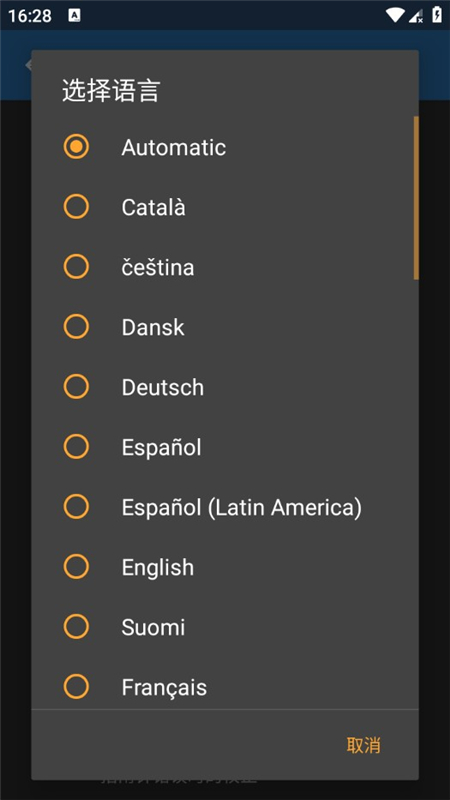Screen dimensions: 450x800
Task: Click the English label text
Action: pos(158,568)
